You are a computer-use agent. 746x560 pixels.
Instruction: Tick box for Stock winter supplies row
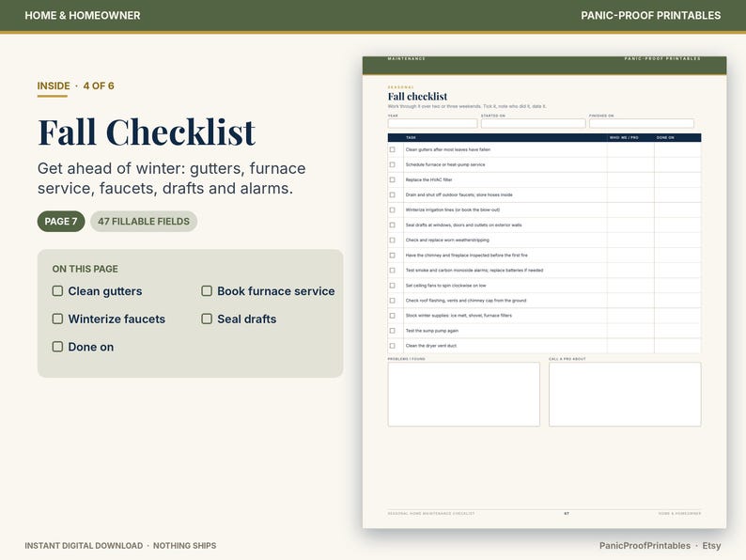point(393,316)
